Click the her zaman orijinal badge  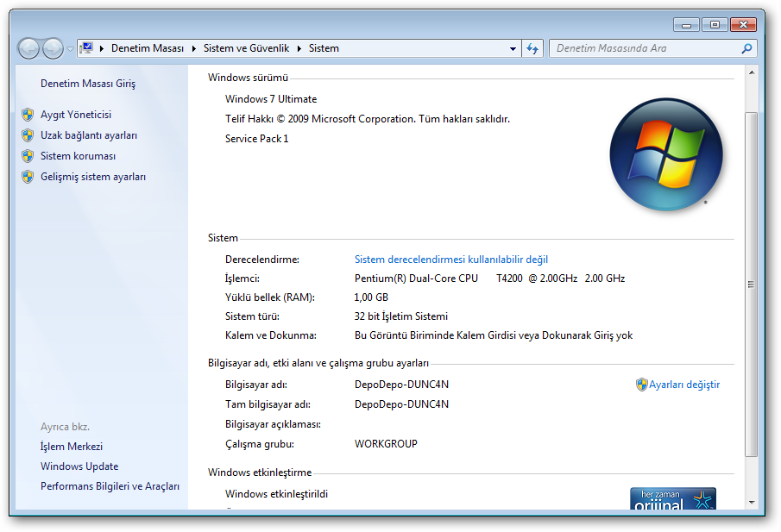(x=673, y=498)
